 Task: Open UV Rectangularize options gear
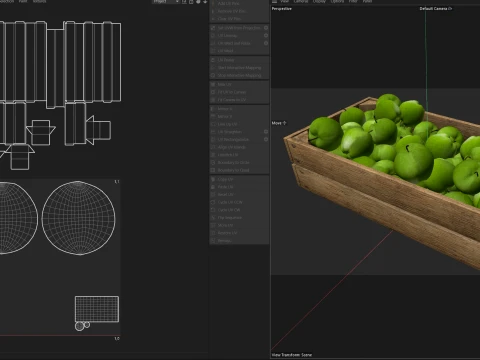click(266, 140)
